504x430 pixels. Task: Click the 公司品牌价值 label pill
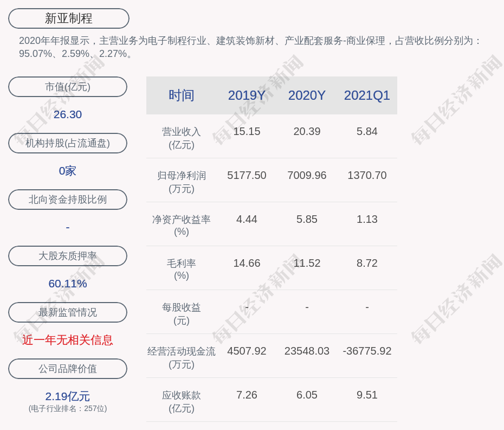point(68,369)
